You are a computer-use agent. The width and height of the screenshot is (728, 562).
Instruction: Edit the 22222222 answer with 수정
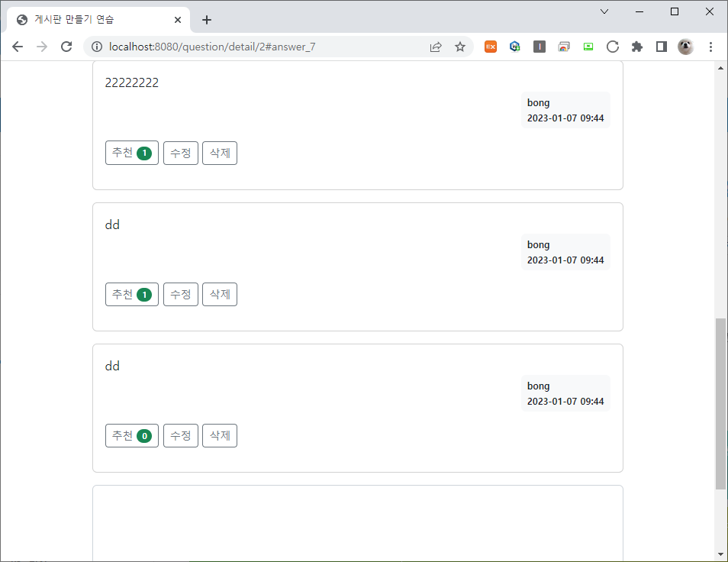point(181,153)
